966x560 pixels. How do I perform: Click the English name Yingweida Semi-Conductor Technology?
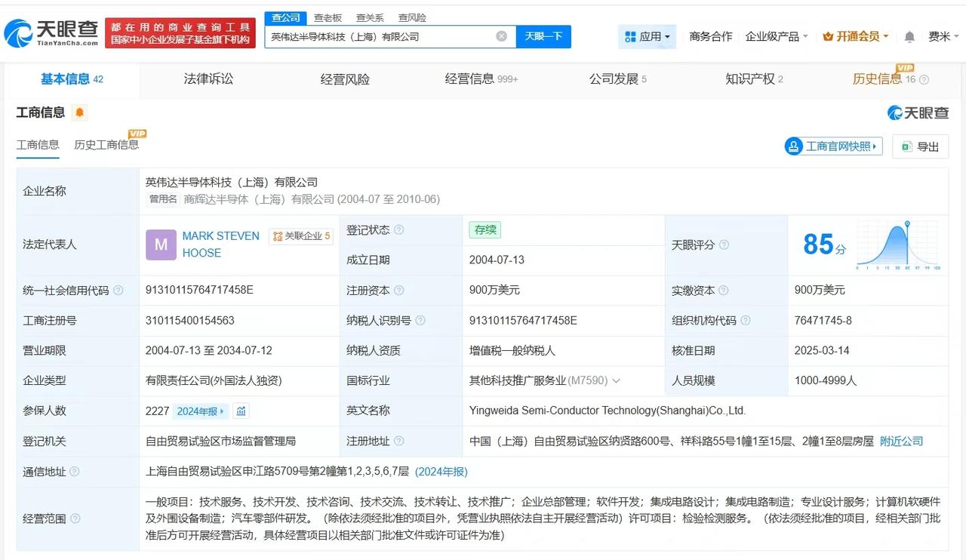click(608, 411)
